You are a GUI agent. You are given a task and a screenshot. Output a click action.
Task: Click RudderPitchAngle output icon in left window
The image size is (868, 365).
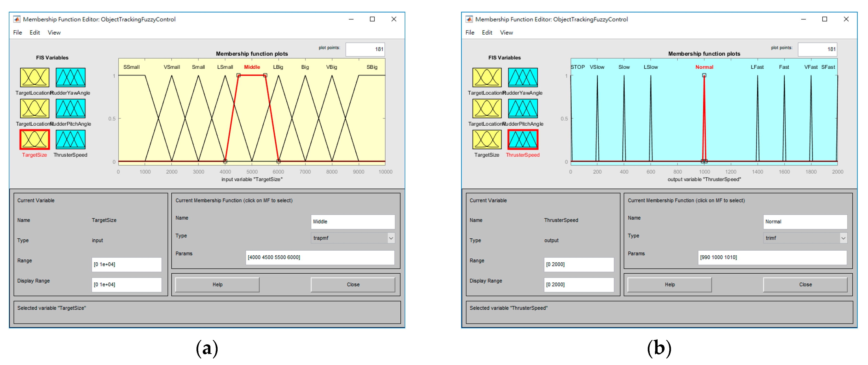70,109
